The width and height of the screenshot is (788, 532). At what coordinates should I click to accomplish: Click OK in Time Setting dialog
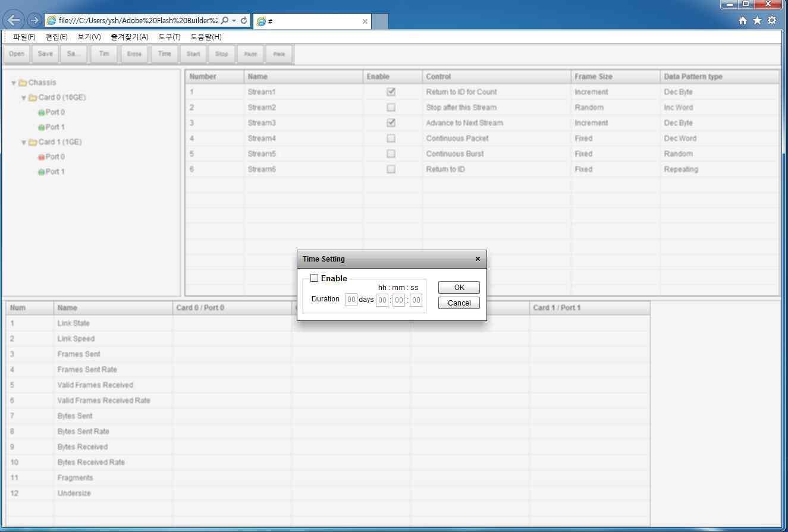pyautogui.click(x=459, y=288)
